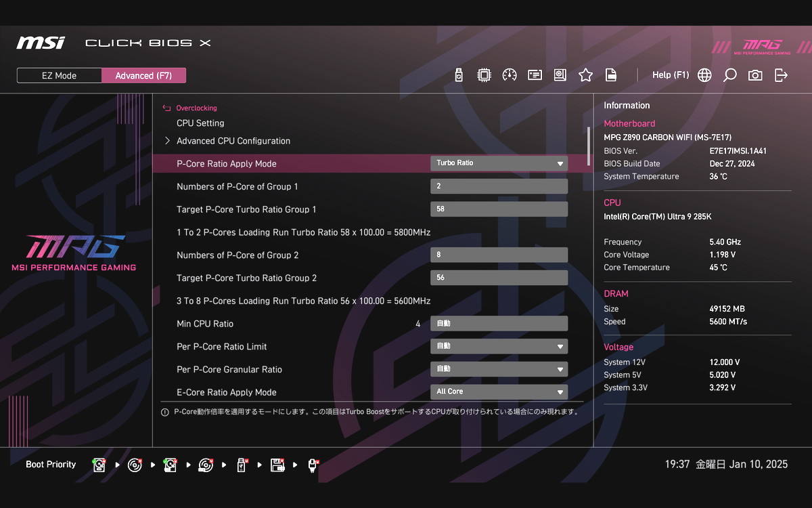Click the Boot Priority label

coord(51,465)
